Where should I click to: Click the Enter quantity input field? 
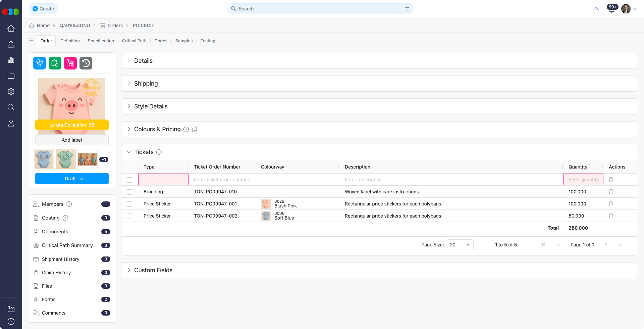click(x=583, y=180)
